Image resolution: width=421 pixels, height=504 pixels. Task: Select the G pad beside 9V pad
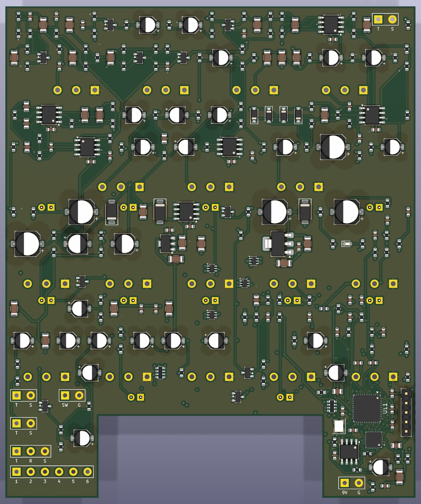359,483
